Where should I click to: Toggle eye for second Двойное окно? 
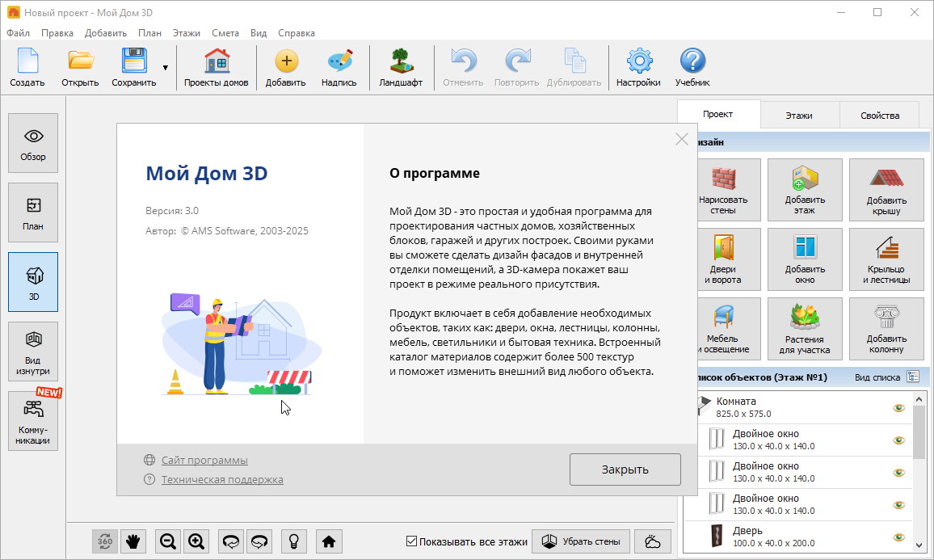(899, 473)
